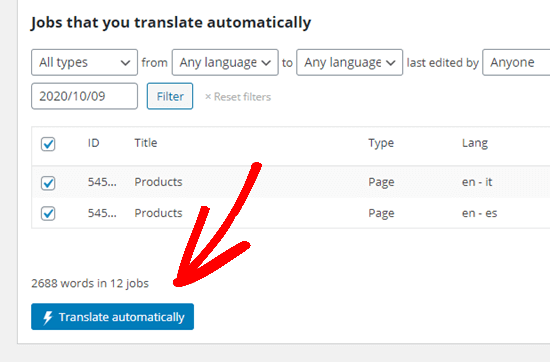Open the source Any language dropdown after from
Screen dimensions: 550x362
coord(225,62)
